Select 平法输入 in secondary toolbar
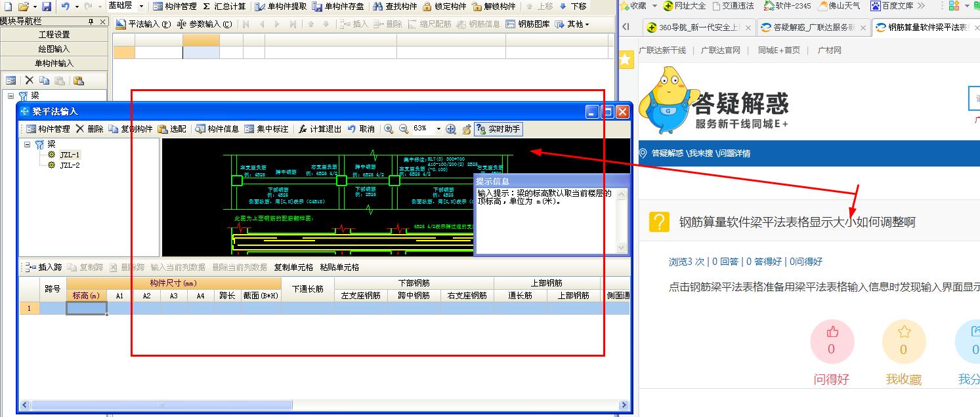 [x=143, y=24]
